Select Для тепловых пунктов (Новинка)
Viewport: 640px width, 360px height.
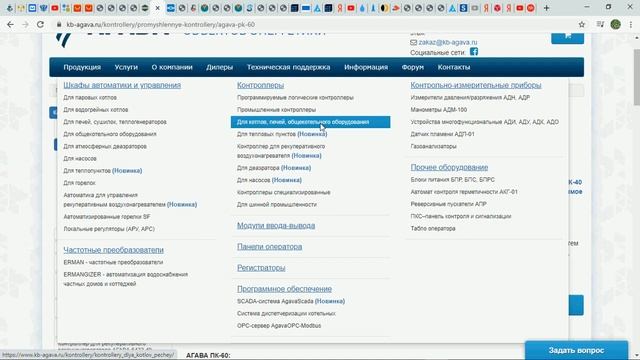coord(282,134)
